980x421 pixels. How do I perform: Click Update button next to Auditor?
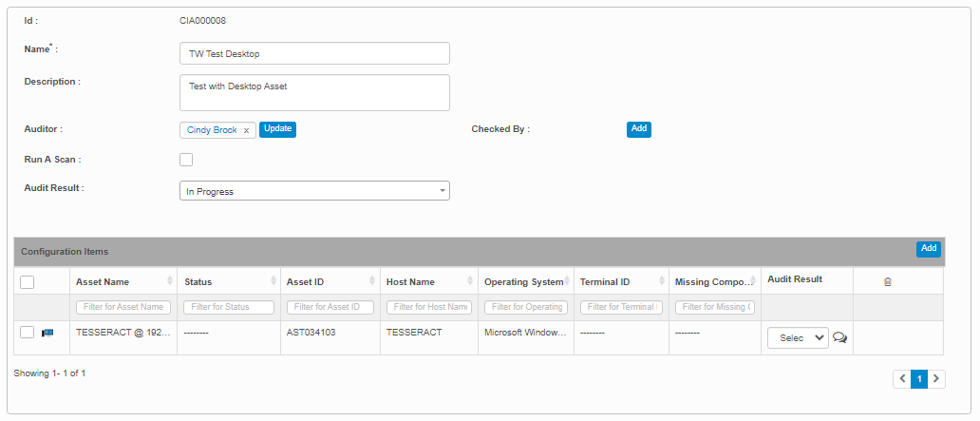278,129
